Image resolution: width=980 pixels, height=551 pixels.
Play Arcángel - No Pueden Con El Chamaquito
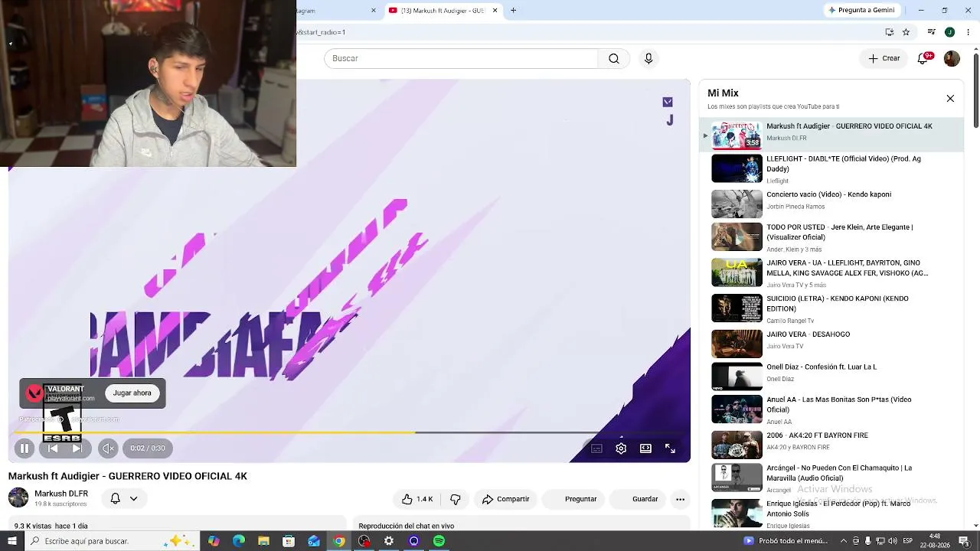click(831, 478)
